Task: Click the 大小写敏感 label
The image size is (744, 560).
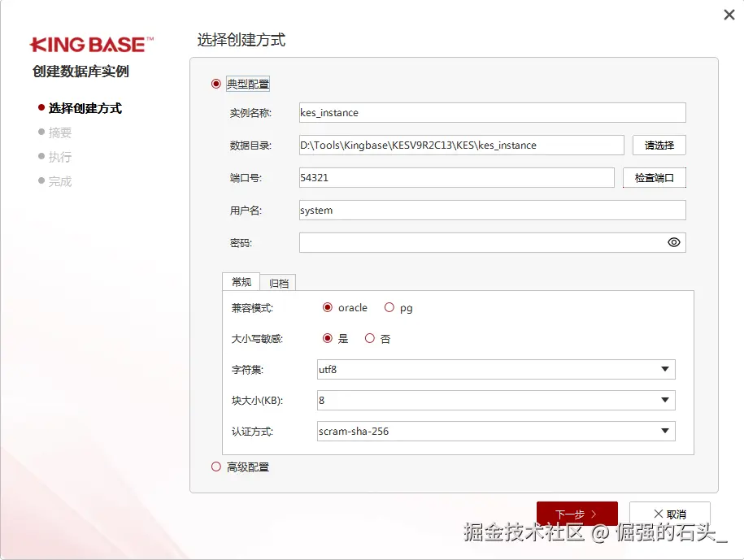Action: (x=257, y=339)
